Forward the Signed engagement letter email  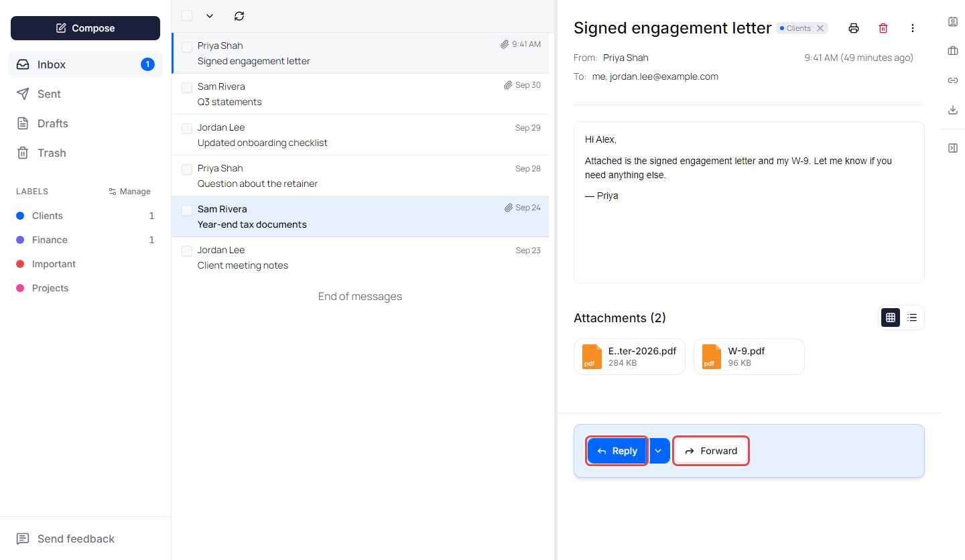click(711, 451)
